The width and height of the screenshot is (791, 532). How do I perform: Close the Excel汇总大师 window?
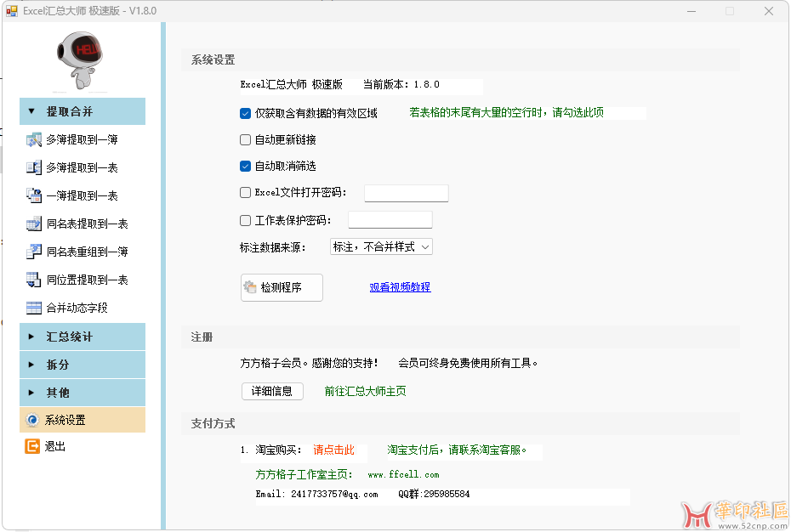tap(769, 11)
